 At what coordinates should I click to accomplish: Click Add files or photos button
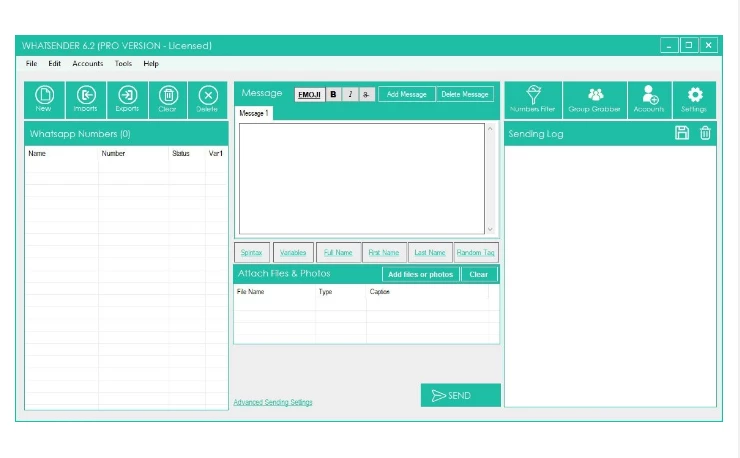click(x=420, y=274)
